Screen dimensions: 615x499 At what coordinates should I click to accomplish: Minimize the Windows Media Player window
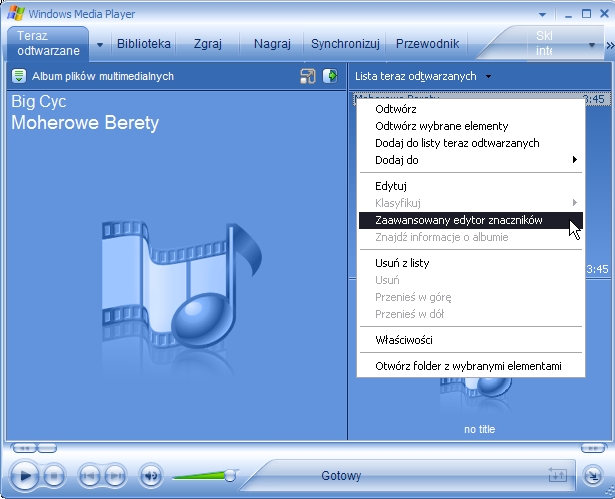coord(568,15)
